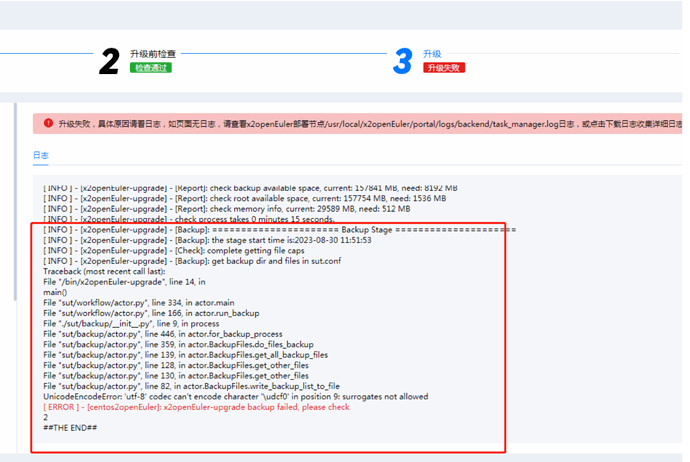Click the UnicodeEncodeError log line
Screen dimensions: 690x462
[235, 396]
